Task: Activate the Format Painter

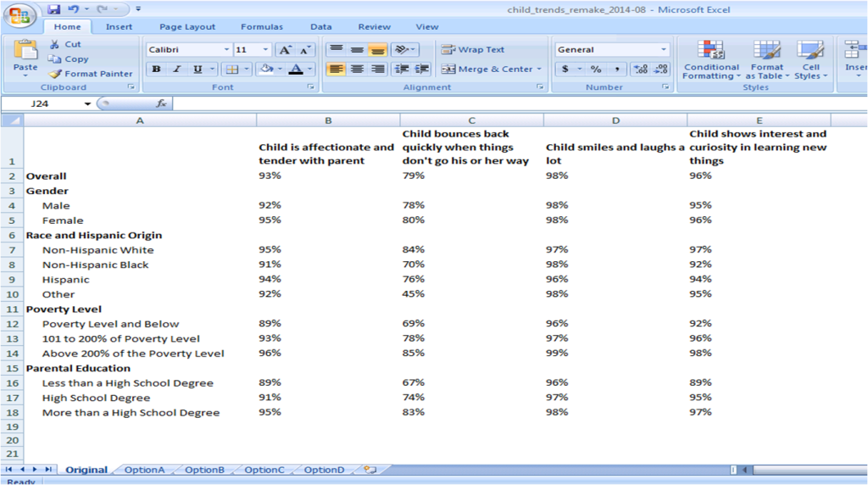Action: click(91, 74)
